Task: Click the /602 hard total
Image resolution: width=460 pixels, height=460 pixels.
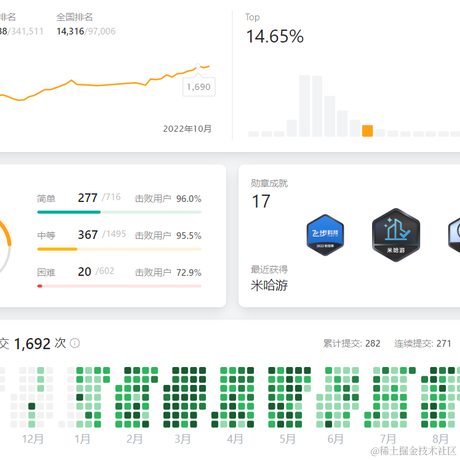Action: tap(105, 271)
